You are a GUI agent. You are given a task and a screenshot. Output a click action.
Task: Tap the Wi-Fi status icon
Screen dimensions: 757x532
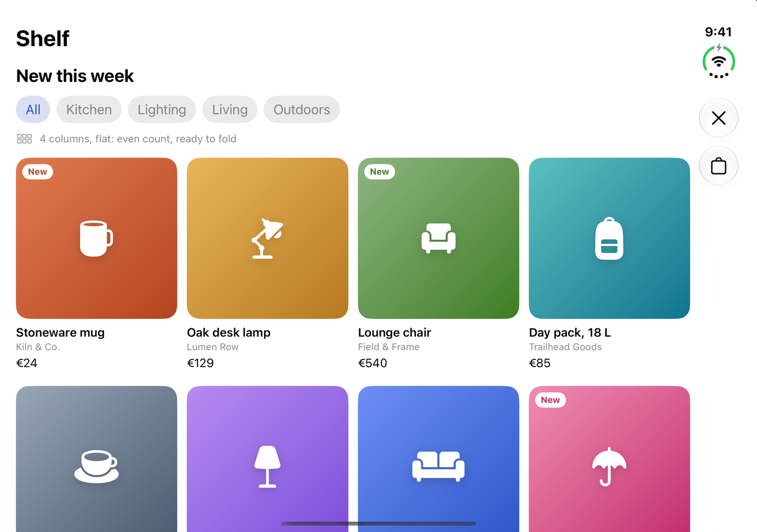coord(719,62)
